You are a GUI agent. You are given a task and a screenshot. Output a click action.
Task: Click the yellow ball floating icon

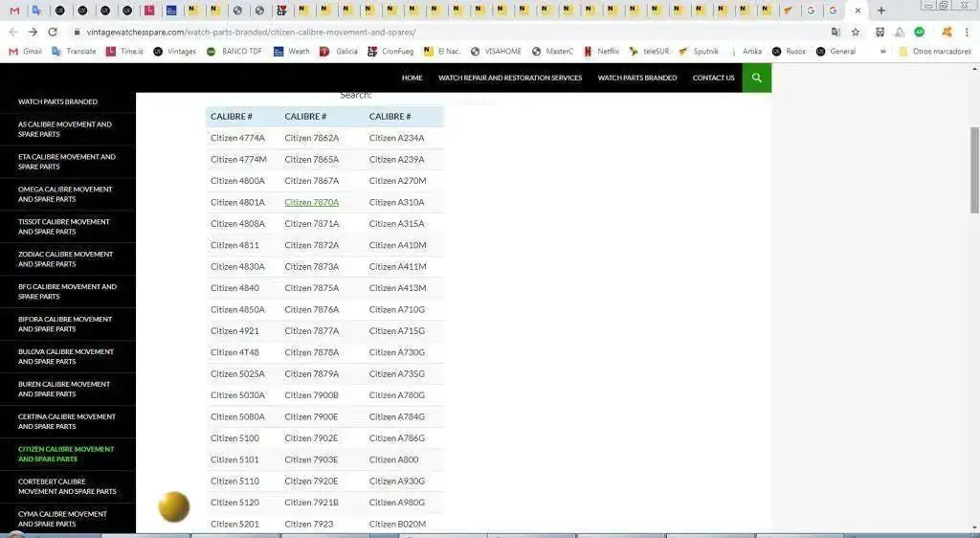174,506
